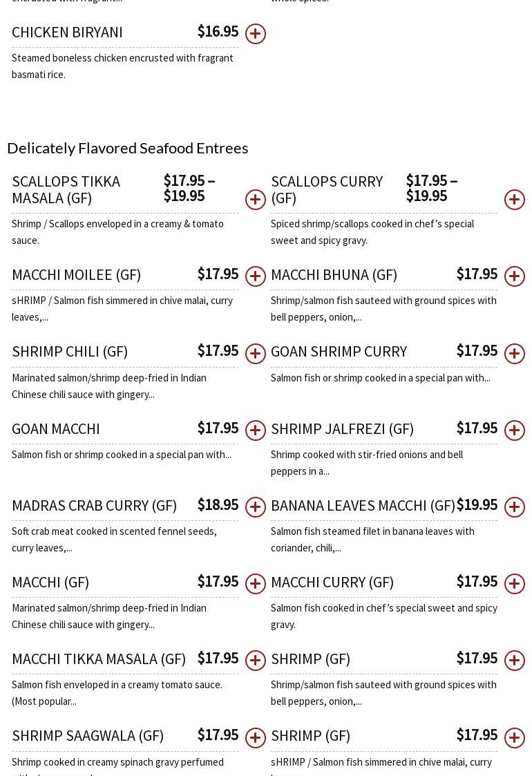Add Macchi Tikka Masala plus icon
This screenshot has width=532, height=776.
click(x=256, y=661)
